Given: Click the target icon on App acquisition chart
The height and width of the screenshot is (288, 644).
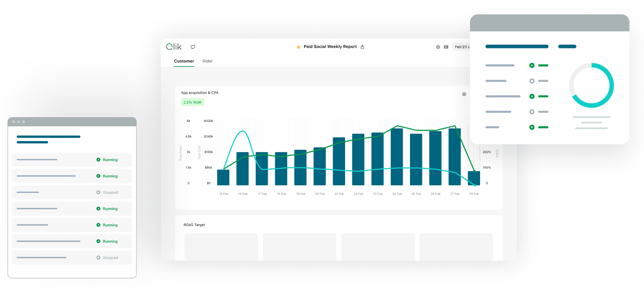Looking at the screenshot, I should [x=464, y=94].
